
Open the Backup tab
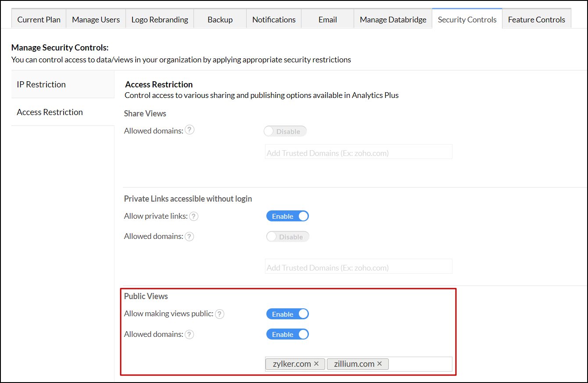click(x=220, y=20)
